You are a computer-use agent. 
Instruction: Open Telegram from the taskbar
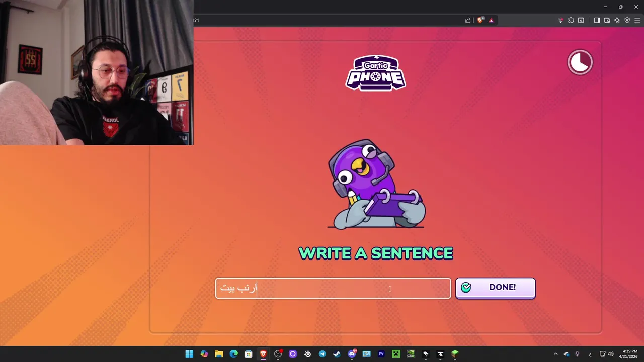[322, 354]
